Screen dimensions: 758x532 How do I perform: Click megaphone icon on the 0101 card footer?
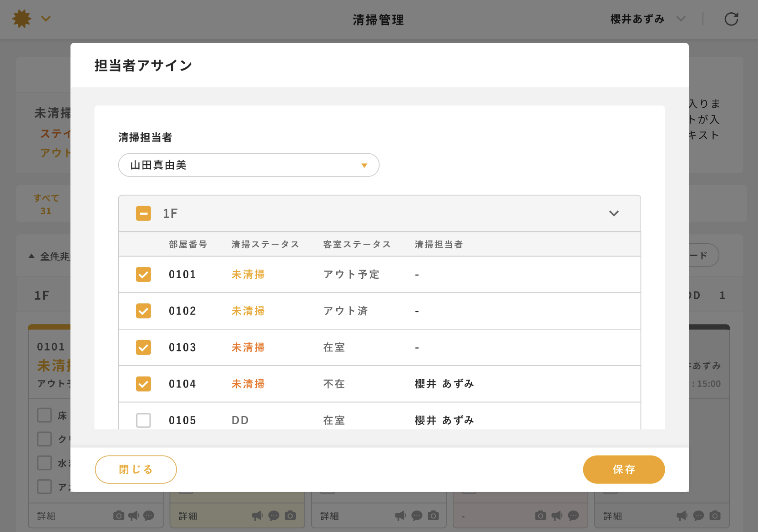(x=134, y=516)
